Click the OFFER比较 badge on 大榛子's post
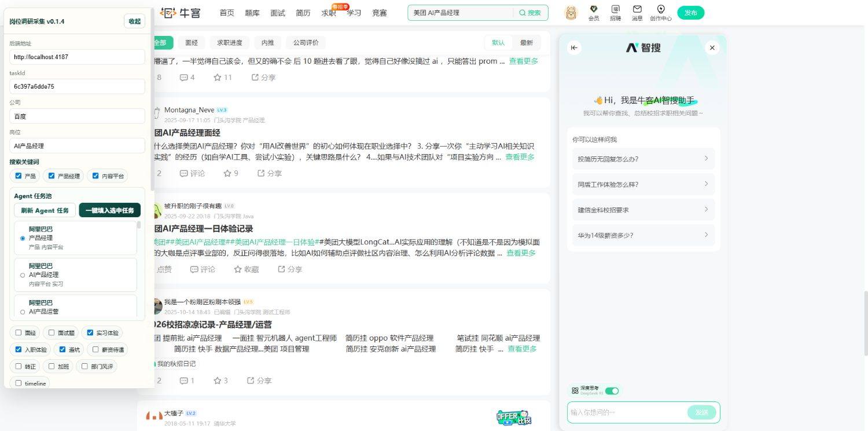 click(514, 417)
